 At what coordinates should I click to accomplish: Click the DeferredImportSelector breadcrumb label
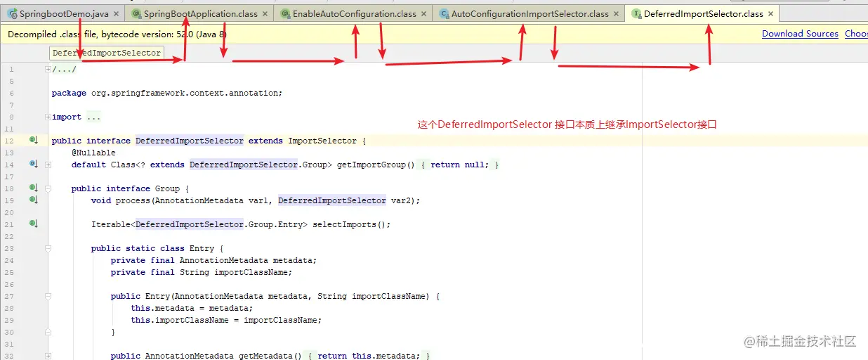pos(107,53)
